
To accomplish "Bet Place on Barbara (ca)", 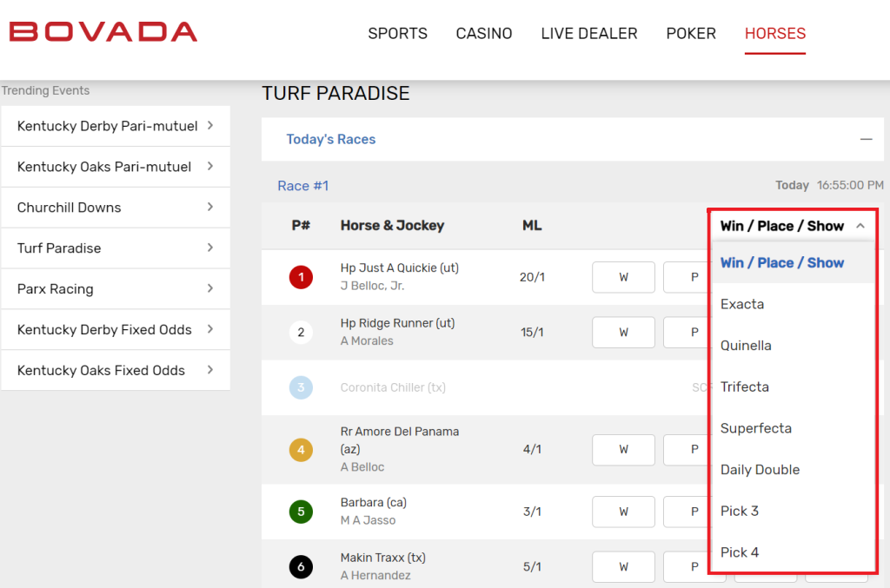I will point(687,512).
